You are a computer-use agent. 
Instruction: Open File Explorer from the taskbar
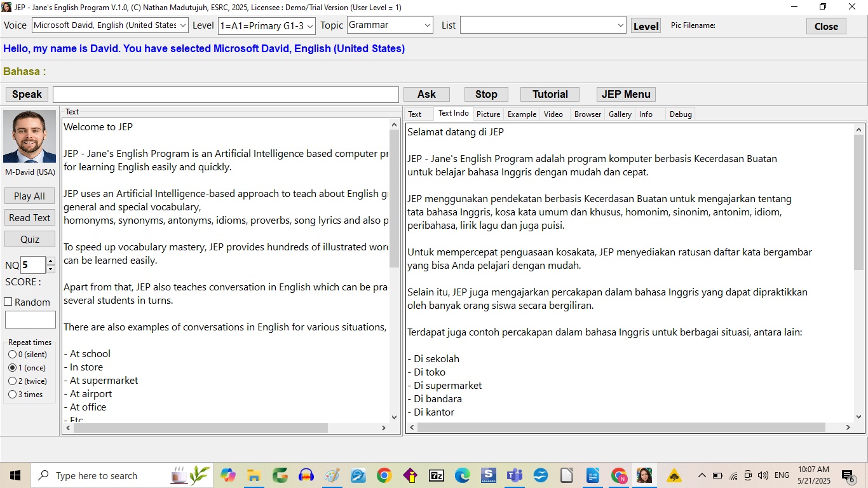(254, 475)
